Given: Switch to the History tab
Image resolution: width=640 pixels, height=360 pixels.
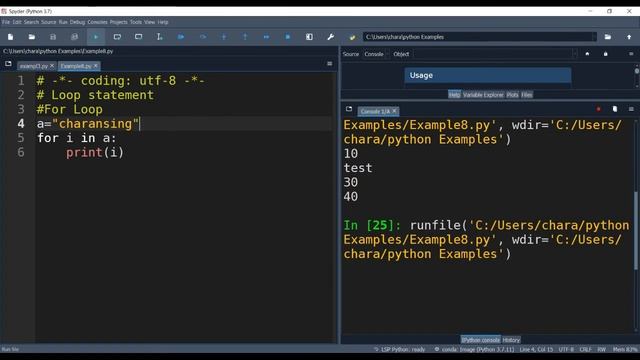Looking at the screenshot, I should (x=511, y=340).
